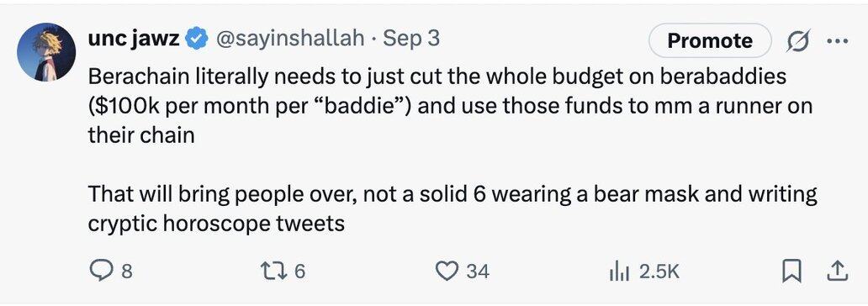Click the like count "34"
This screenshot has width=868, height=306.
click(479, 272)
